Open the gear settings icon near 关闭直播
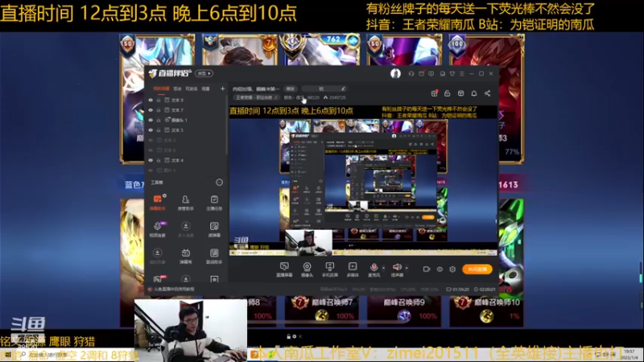 [x=452, y=269]
